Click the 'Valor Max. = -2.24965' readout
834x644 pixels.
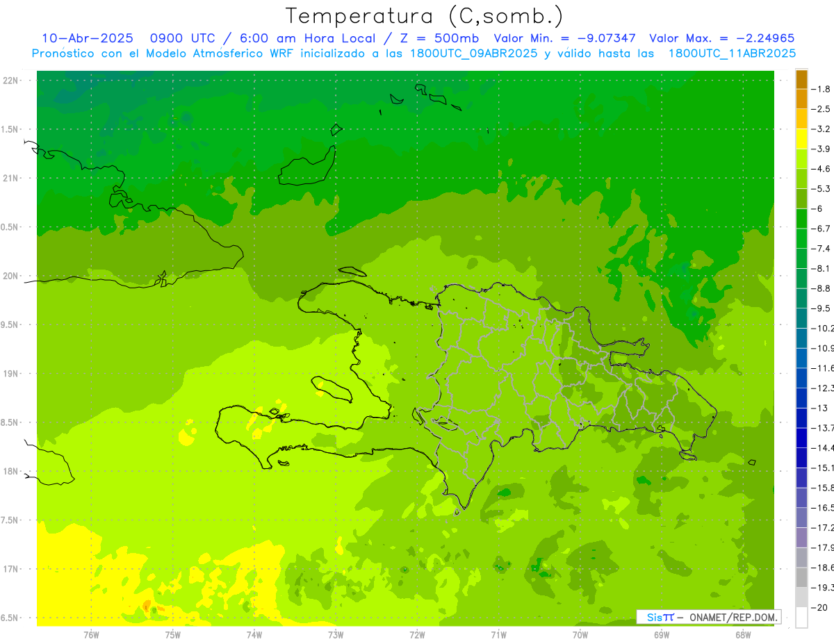(722, 38)
